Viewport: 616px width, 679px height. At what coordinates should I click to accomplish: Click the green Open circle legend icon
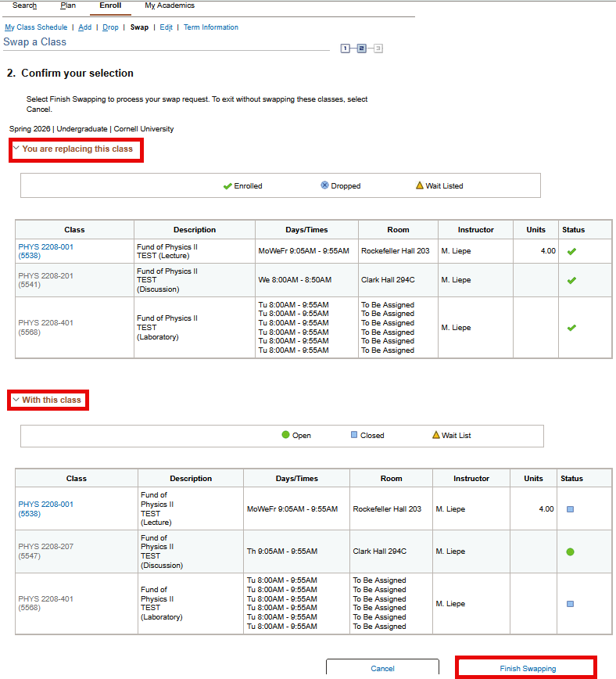pyautogui.click(x=285, y=435)
